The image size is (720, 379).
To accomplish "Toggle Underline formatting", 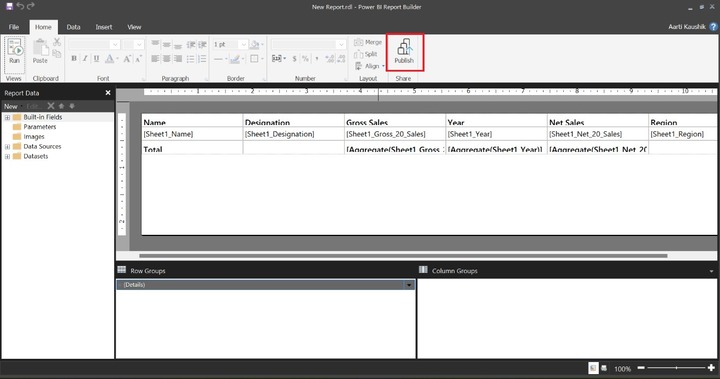I will [x=96, y=59].
